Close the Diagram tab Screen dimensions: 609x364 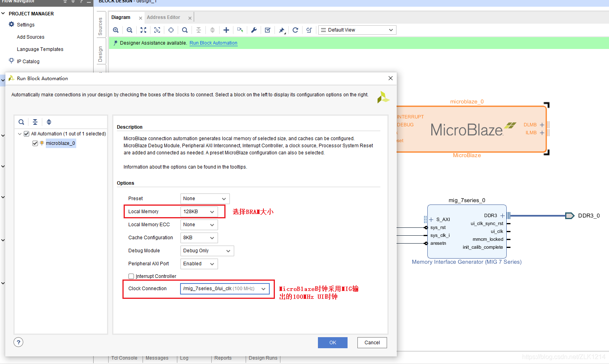click(x=141, y=18)
